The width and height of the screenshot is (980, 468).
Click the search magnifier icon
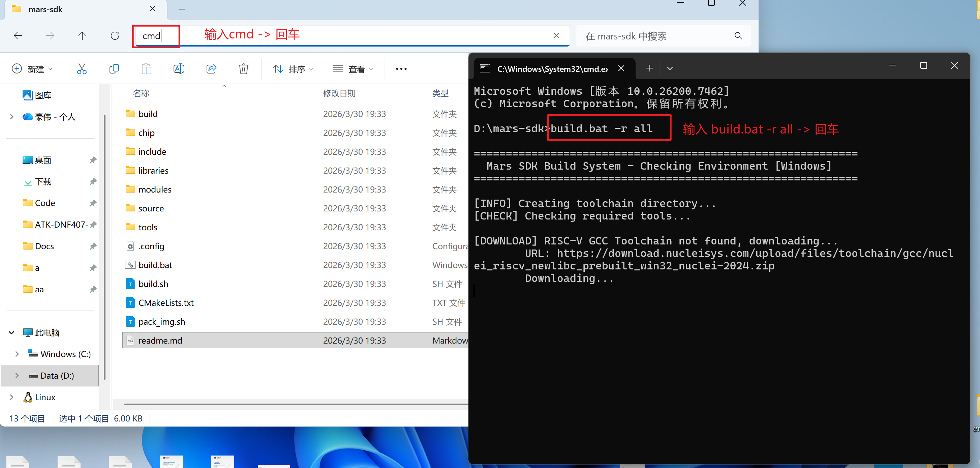pos(738,36)
